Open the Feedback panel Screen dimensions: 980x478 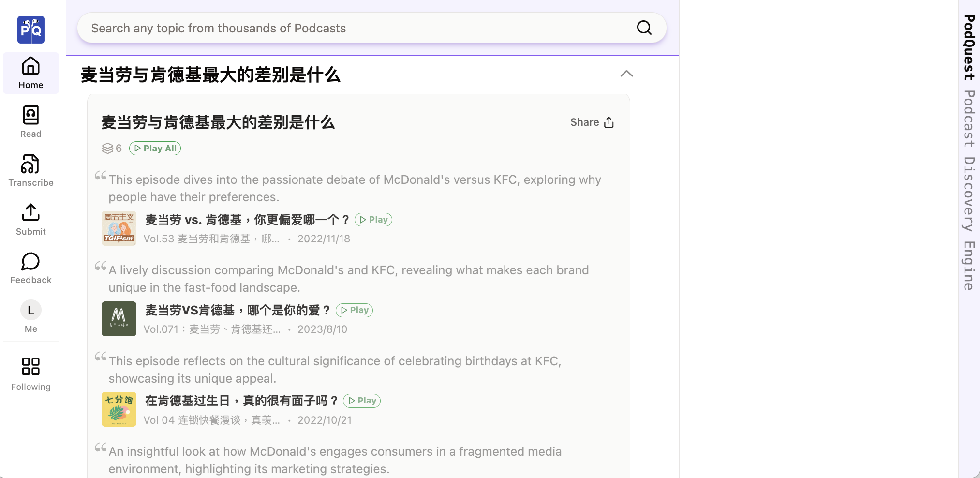[30, 268]
